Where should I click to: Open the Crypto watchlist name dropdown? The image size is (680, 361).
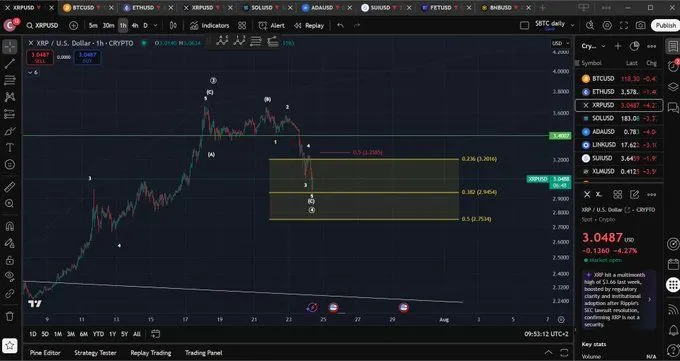pyautogui.click(x=592, y=46)
